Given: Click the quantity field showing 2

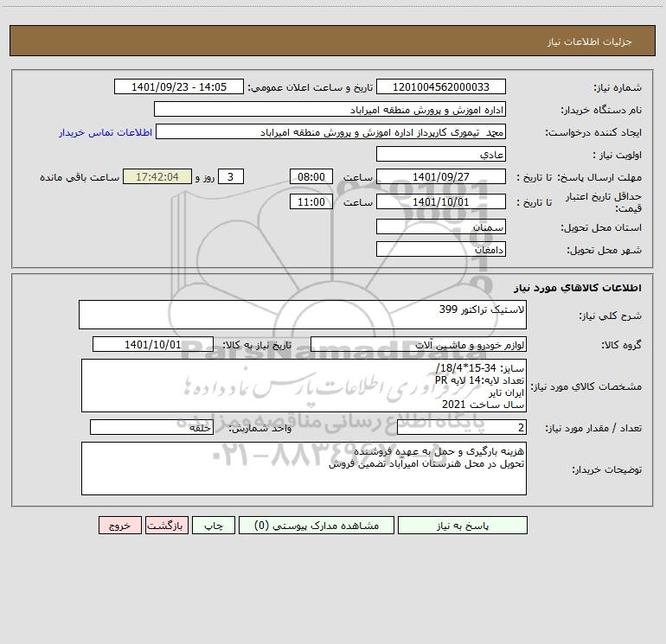Looking at the screenshot, I should coord(462,427).
